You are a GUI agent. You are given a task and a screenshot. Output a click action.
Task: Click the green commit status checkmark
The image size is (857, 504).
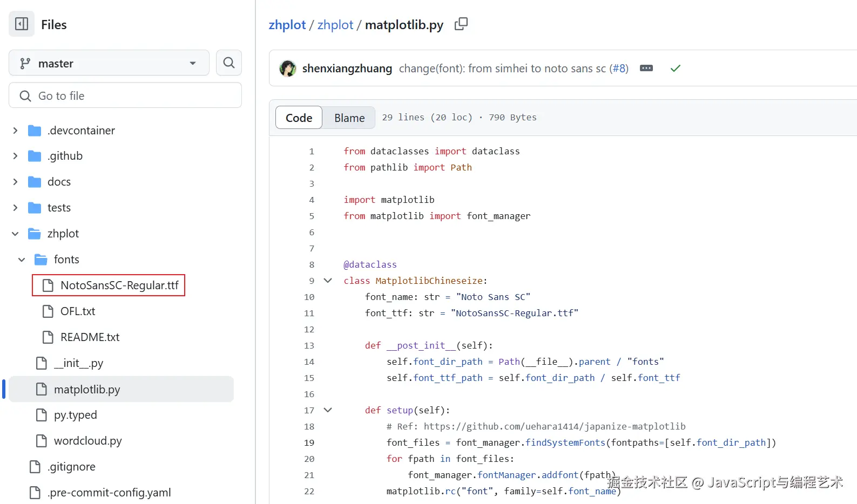(x=676, y=68)
